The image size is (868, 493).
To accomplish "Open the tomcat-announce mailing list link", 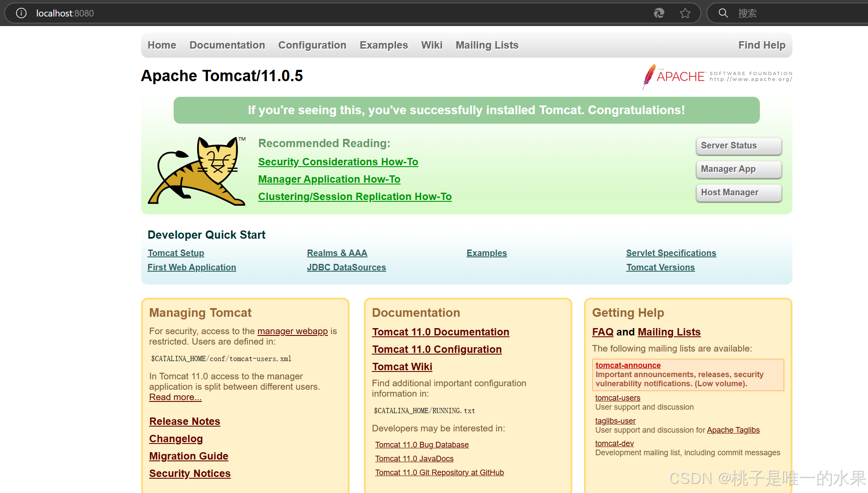I will (x=628, y=365).
